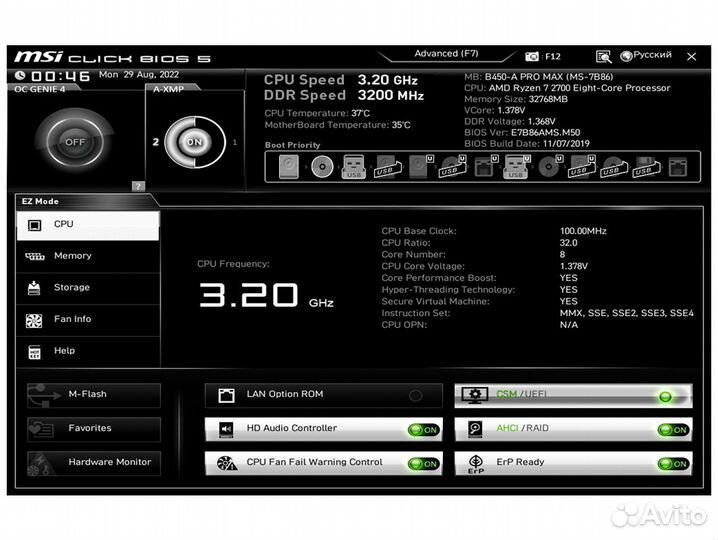The image size is (718, 540).
Task: Open the Memory info section
Action: tap(88, 256)
